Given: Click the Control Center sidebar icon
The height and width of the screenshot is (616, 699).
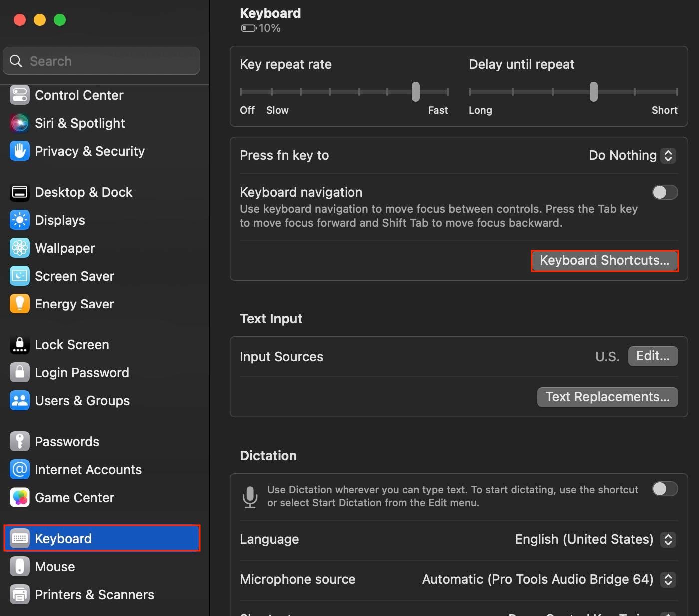Looking at the screenshot, I should (x=20, y=95).
